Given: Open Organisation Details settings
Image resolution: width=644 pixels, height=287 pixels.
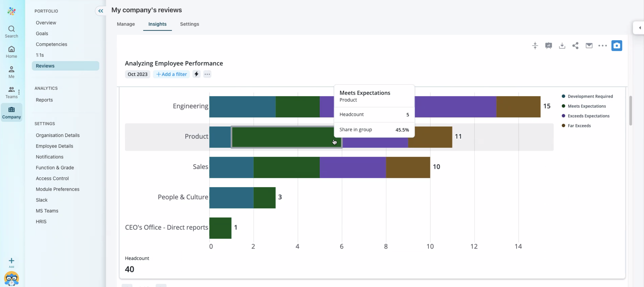Looking at the screenshot, I should pos(58,135).
